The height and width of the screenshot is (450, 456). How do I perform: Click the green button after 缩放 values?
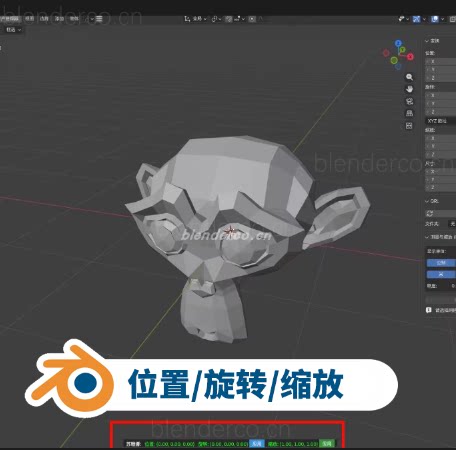(327, 444)
